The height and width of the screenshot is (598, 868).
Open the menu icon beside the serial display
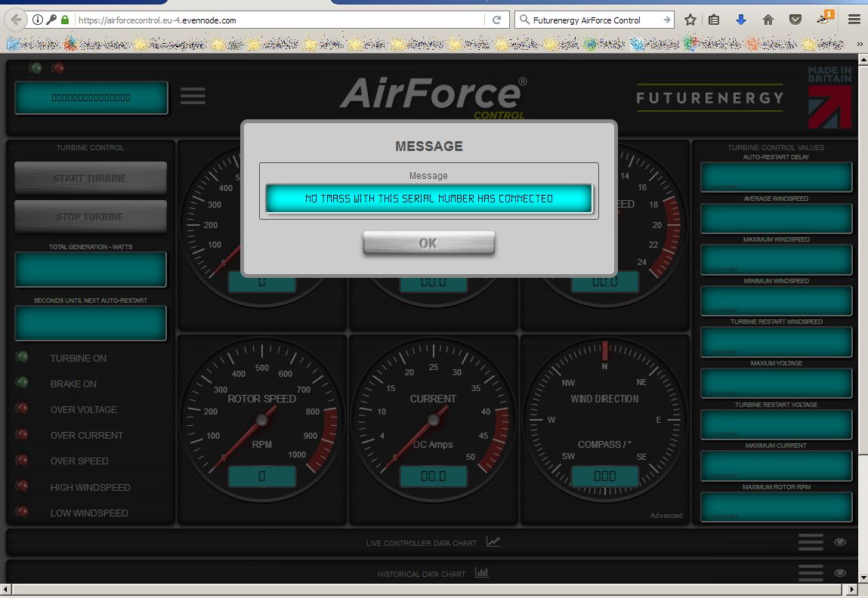[x=193, y=96]
